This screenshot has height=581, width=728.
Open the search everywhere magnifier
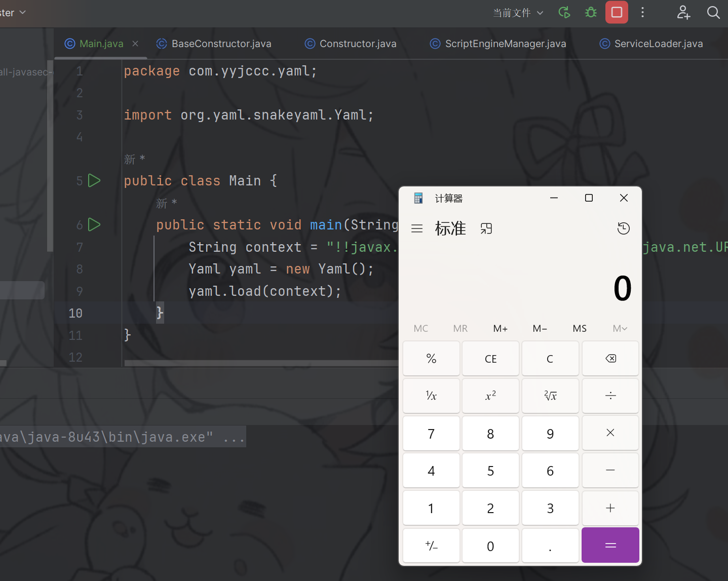click(x=713, y=12)
